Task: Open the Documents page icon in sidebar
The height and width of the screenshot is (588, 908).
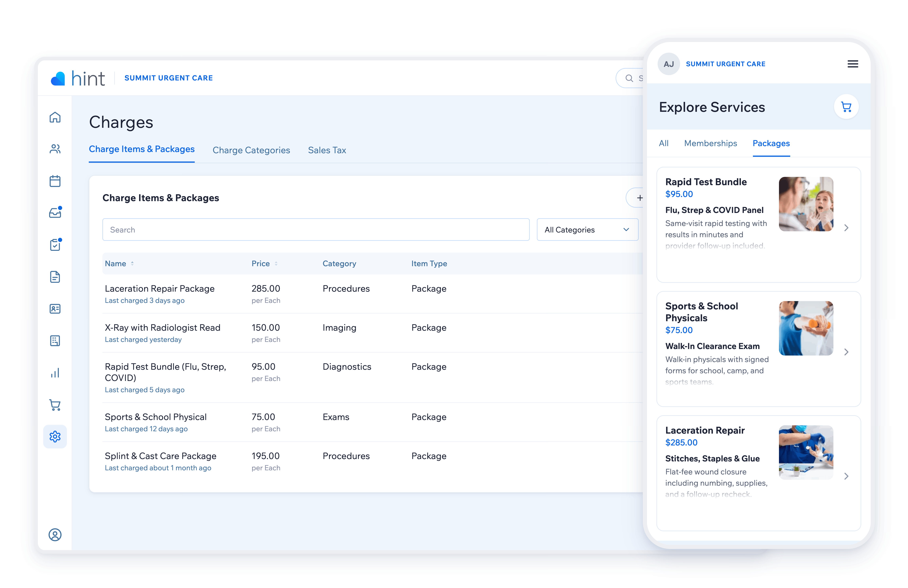Action: pos(55,277)
